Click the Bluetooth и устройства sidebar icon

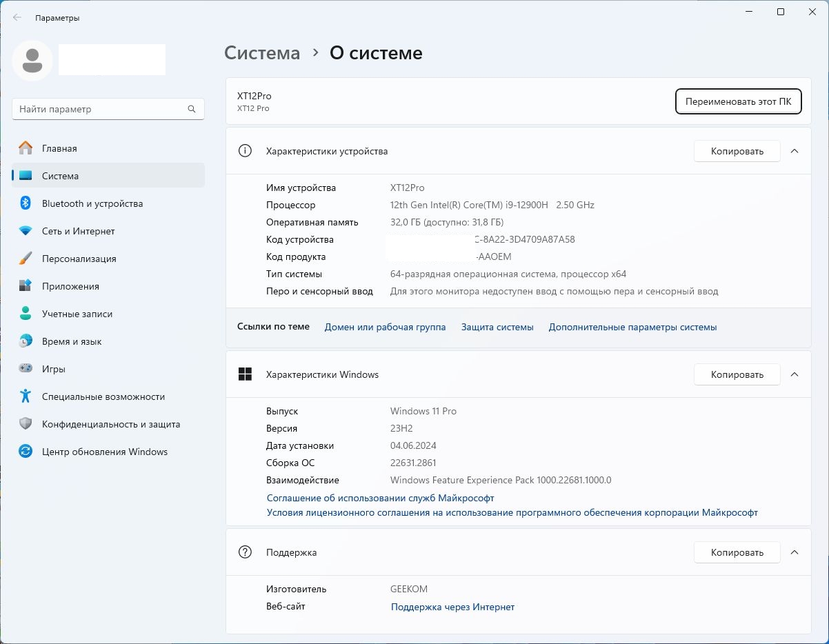pos(26,203)
